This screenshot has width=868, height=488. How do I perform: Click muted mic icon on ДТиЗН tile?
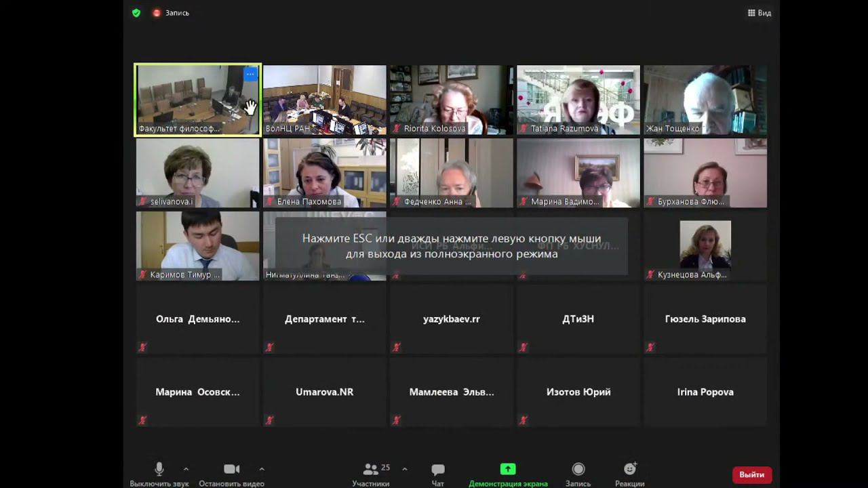[x=523, y=347]
